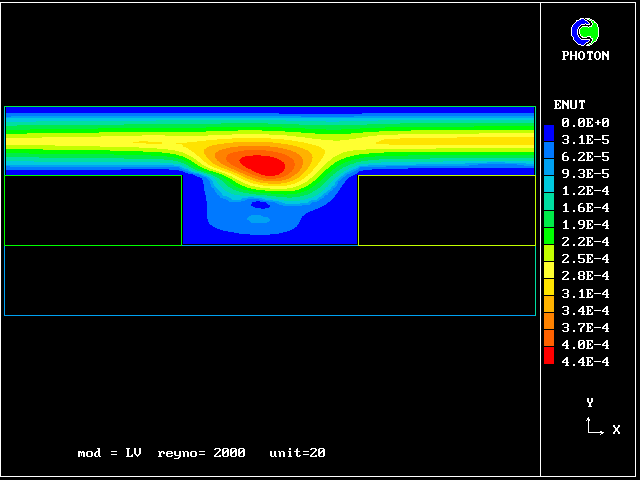Viewport: 640px width, 480px height.
Task: Click the right black step block
Action: (x=446, y=210)
